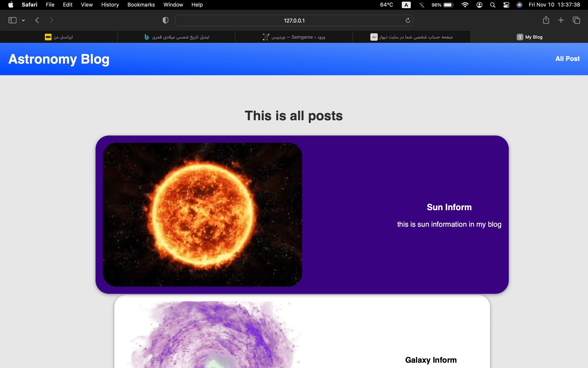Open Control Center

tap(506, 5)
